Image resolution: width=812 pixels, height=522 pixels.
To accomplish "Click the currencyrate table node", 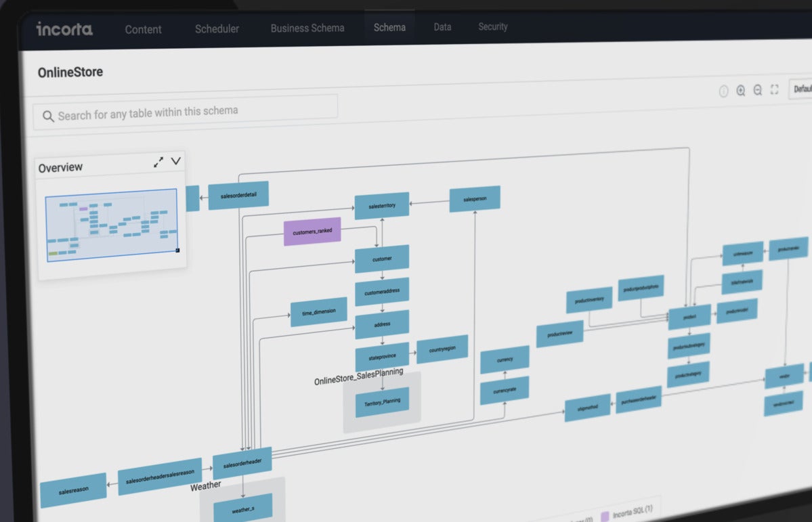I will tap(505, 391).
